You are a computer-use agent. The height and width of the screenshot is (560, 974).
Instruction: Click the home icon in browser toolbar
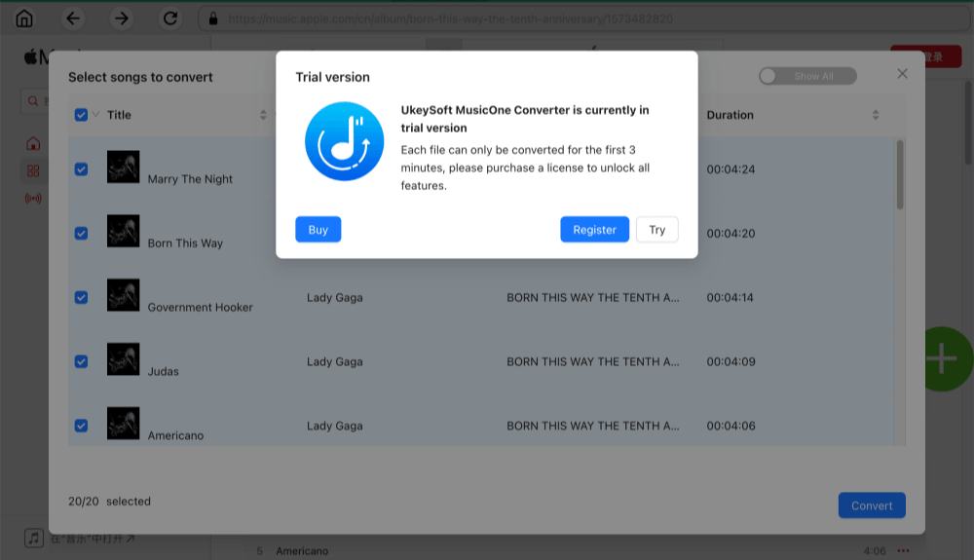[24, 19]
